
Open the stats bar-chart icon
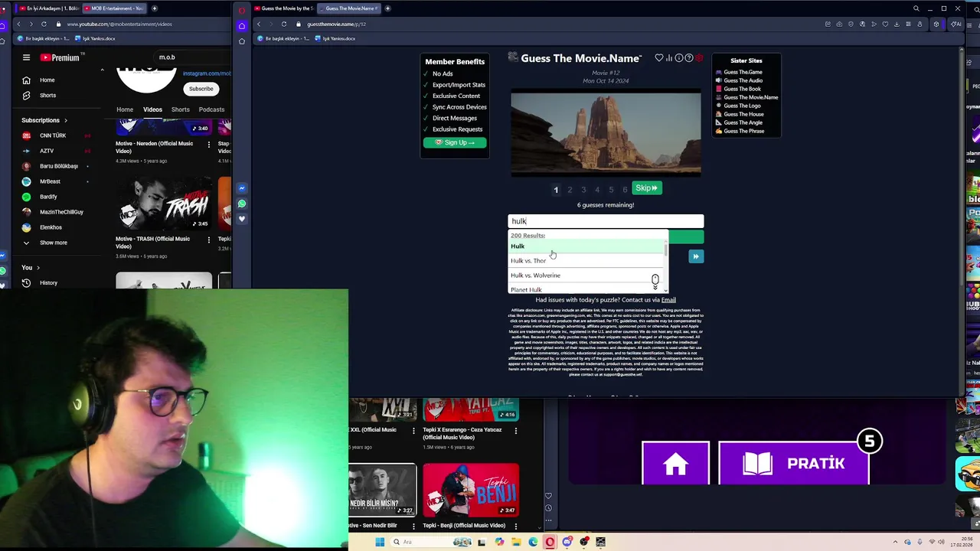click(669, 58)
